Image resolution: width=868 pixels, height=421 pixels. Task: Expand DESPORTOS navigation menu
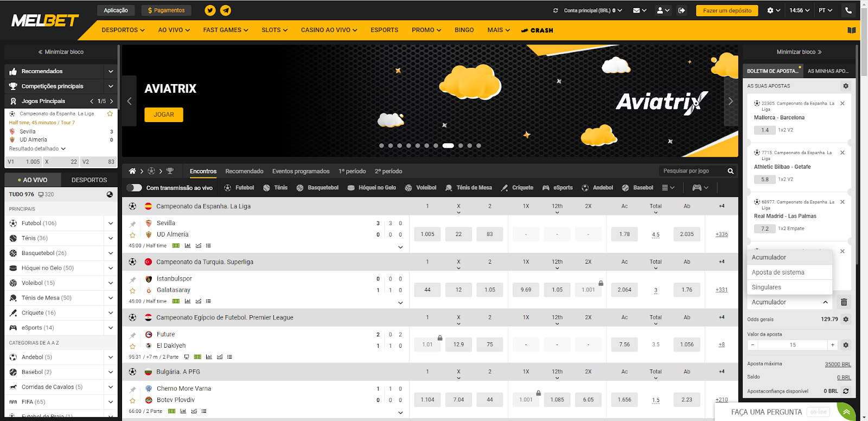point(123,30)
